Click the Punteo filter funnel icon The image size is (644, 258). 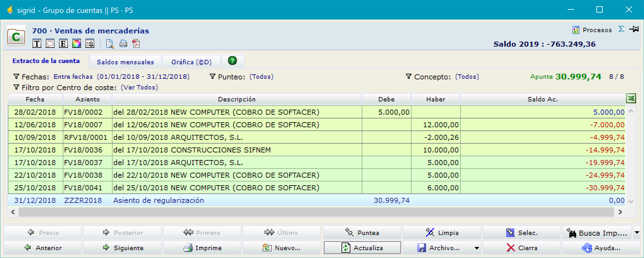tap(213, 77)
